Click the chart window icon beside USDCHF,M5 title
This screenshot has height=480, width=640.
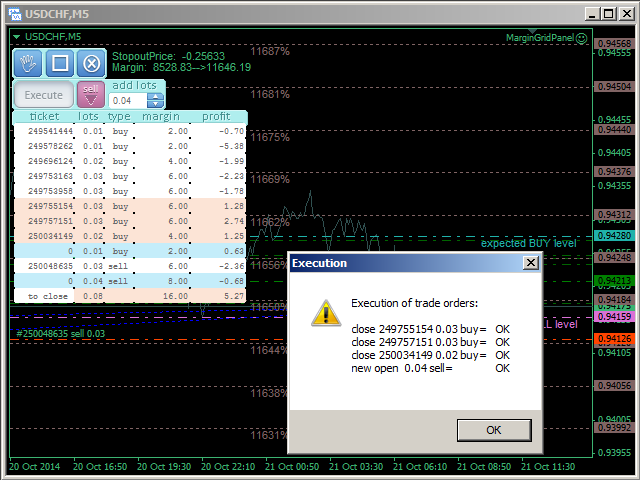click(12, 12)
